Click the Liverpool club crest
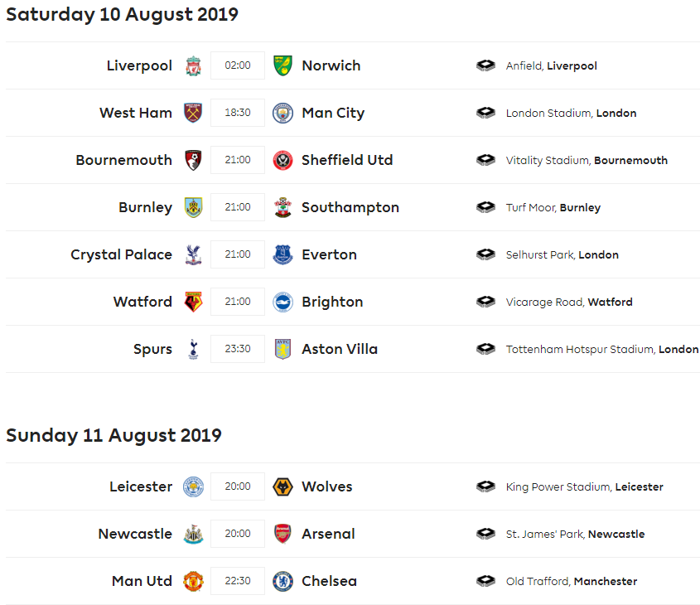Image resolution: width=700 pixels, height=605 pixels. pos(193,65)
